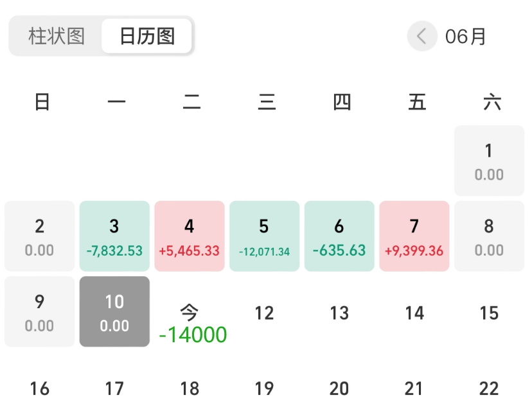The width and height of the screenshot is (532, 418).
Task: Click the 五 weekday header
Action: click(x=417, y=101)
